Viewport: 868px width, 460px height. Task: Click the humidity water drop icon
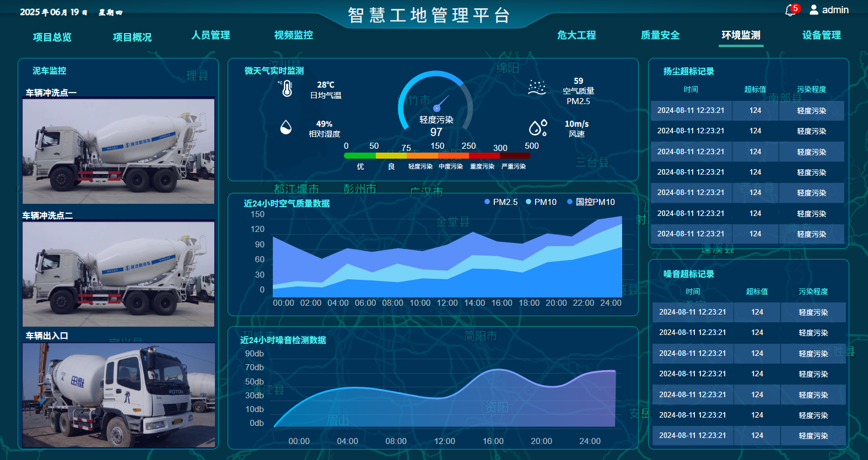[x=285, y=127]
